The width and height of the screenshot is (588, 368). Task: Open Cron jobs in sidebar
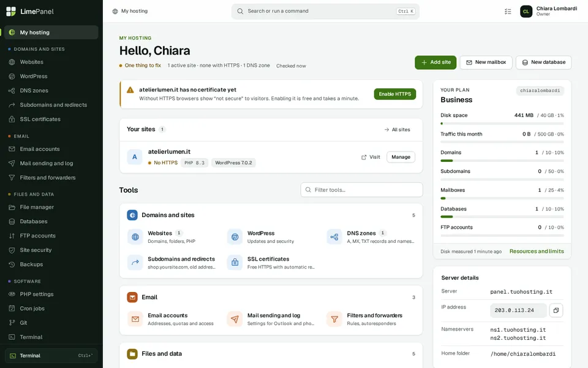51,309
